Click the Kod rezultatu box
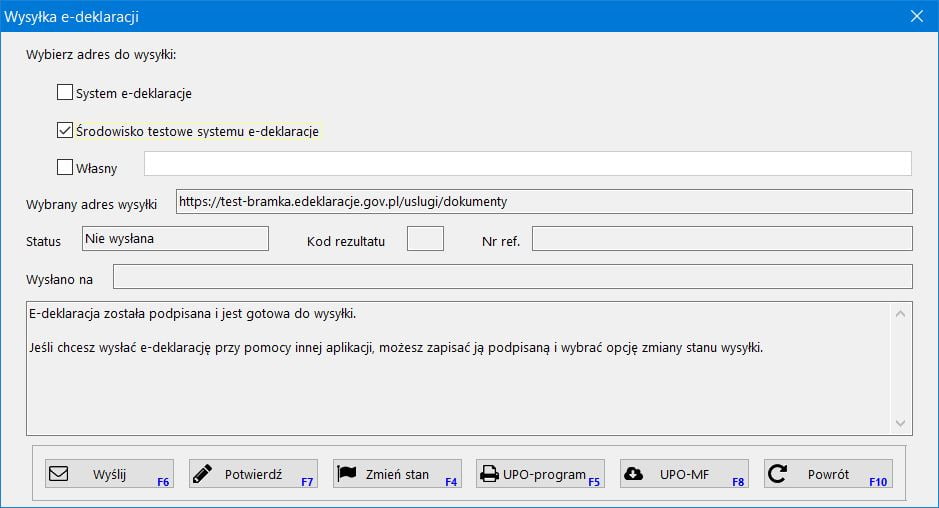 point(425,239)
